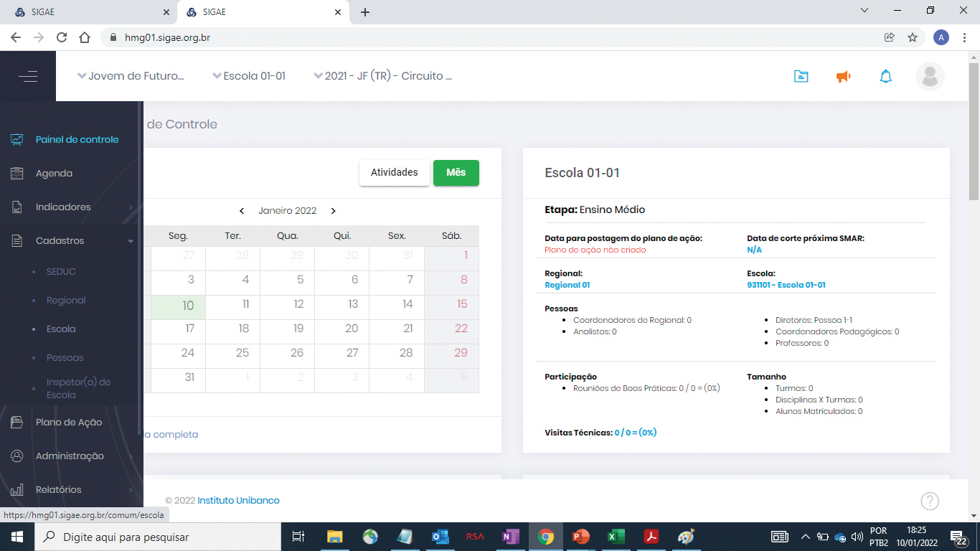Screen dimensions: 980x551
Task: Collapse the Cadastros submenu arrow
Action: 131,241
